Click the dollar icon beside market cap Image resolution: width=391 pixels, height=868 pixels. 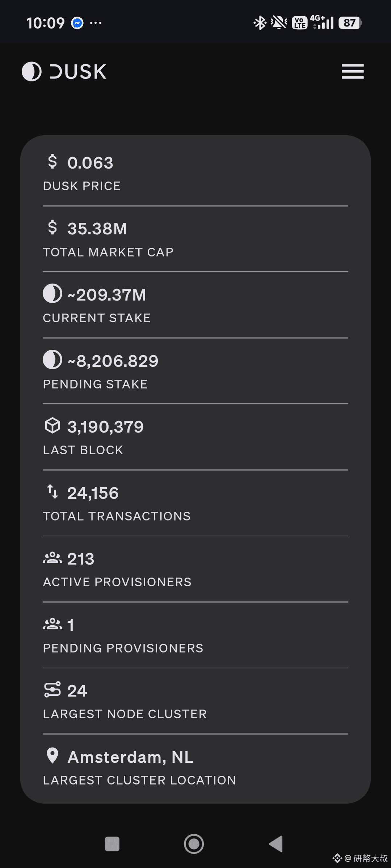[52, 227]
